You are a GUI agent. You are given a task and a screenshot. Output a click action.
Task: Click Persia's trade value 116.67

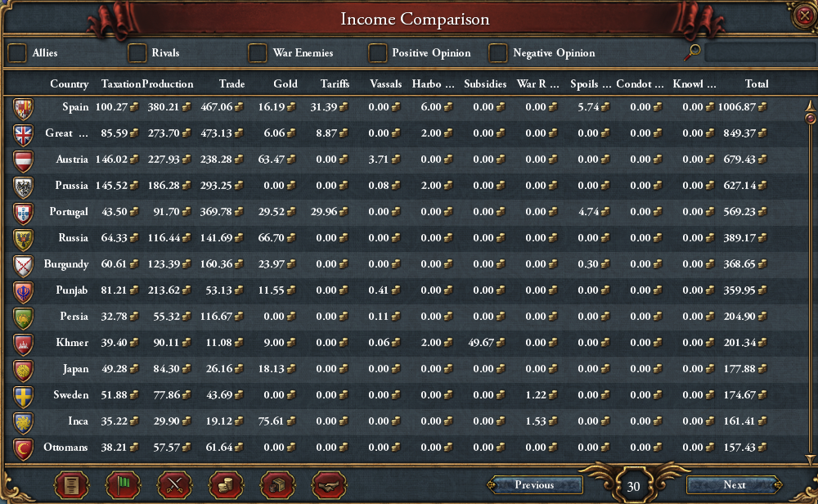217,316
